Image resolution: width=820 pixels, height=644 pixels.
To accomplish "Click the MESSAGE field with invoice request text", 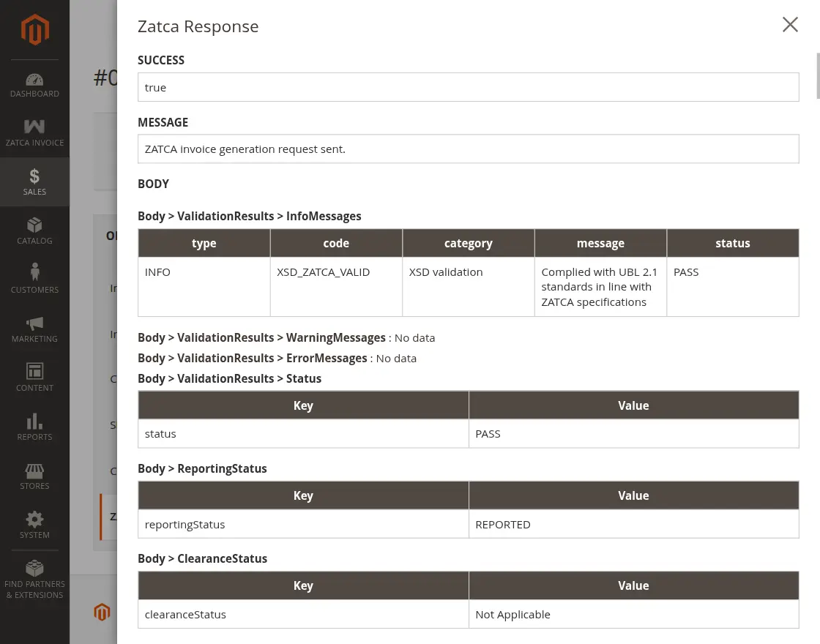I will coord(468,149).
